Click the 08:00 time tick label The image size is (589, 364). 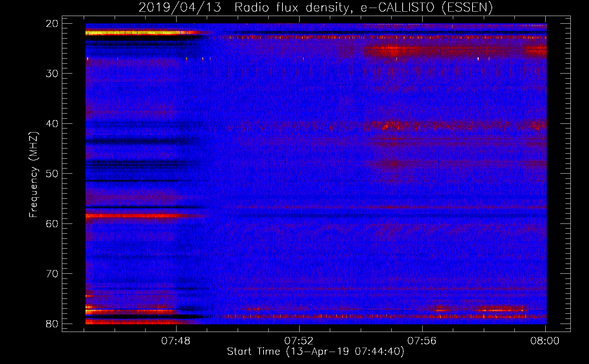coord(545,341)
